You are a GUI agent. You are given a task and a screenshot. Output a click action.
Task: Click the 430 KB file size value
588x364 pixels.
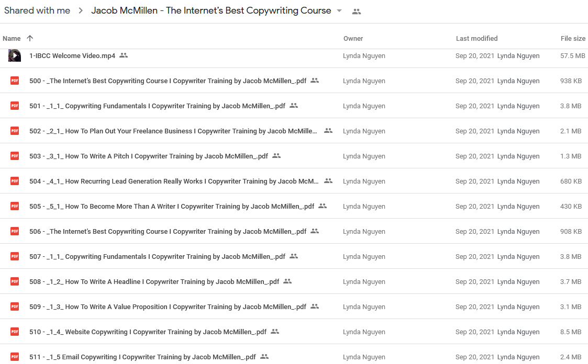pyautogui.click(x=571, y=207)
